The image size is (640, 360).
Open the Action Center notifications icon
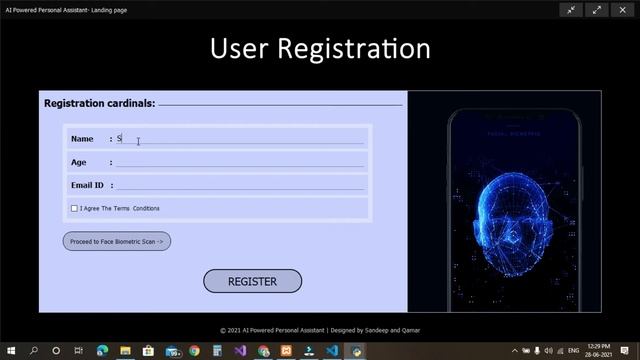(x=624, y=351)
